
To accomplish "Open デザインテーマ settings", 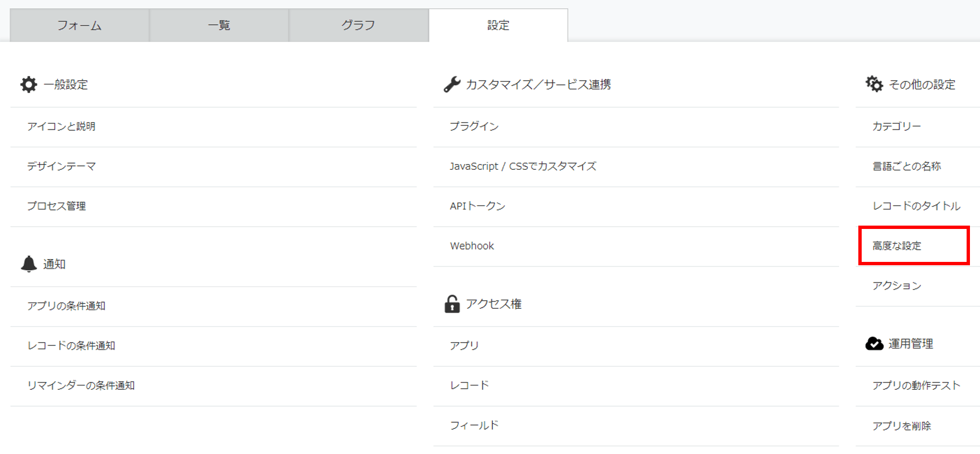I will (61, 166).
